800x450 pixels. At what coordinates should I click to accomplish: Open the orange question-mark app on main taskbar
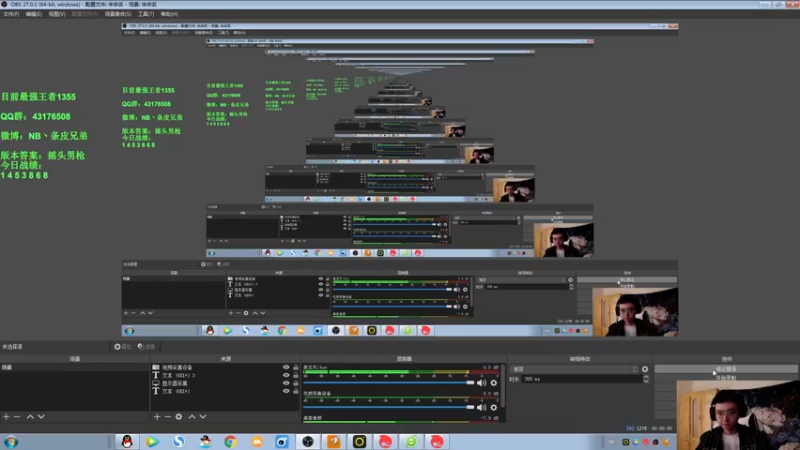click(x=334, y=442)
